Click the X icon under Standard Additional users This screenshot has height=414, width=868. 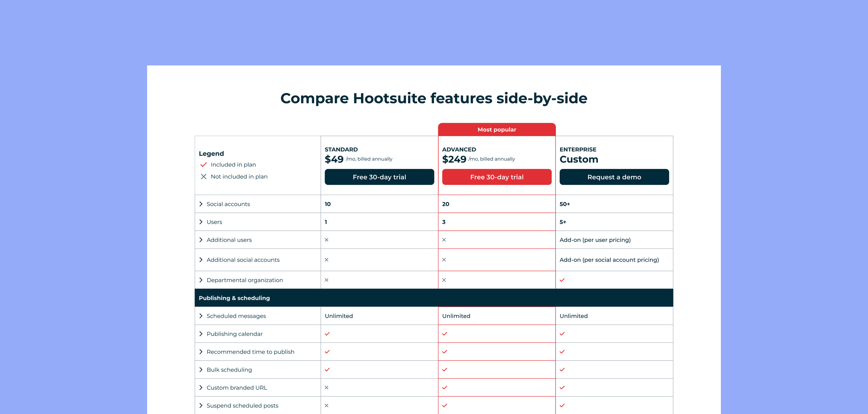327,239
